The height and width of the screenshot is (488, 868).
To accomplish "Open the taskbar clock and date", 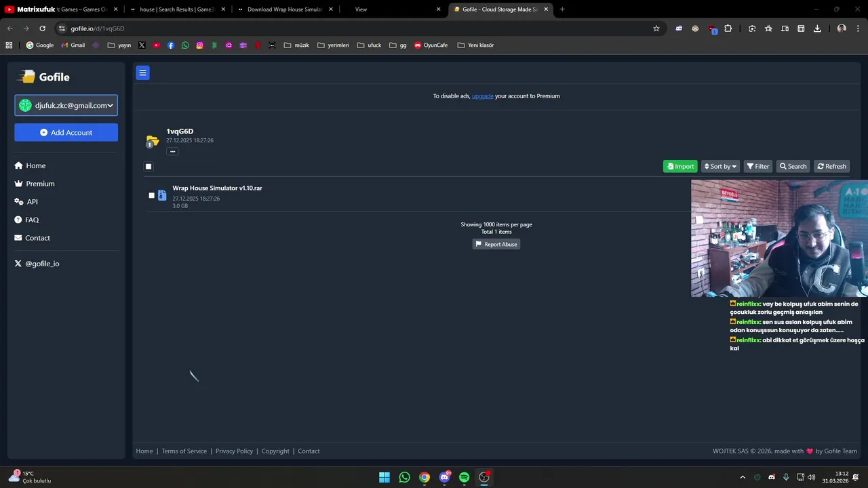I will (x=835, y=477).
